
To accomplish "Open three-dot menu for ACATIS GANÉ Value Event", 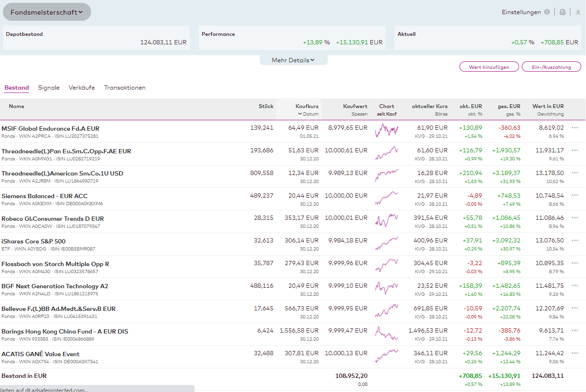I will coord(575,353).
